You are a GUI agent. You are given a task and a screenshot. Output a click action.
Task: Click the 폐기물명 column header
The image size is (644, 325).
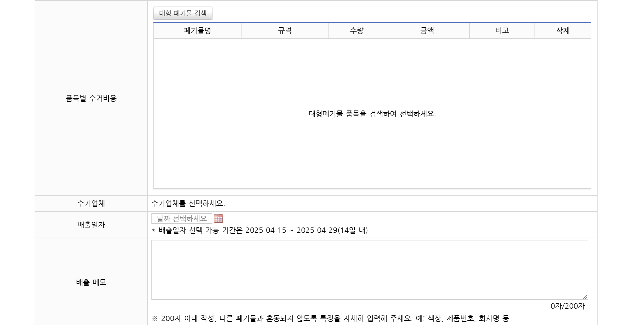(197, 31)
